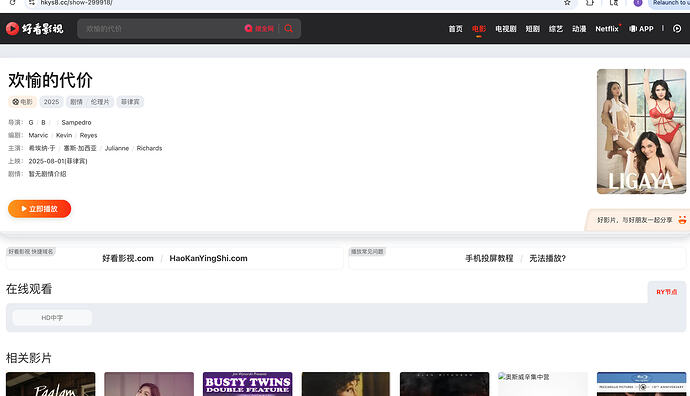Open the 手机投屏教程 link

[x=489, y=258]
